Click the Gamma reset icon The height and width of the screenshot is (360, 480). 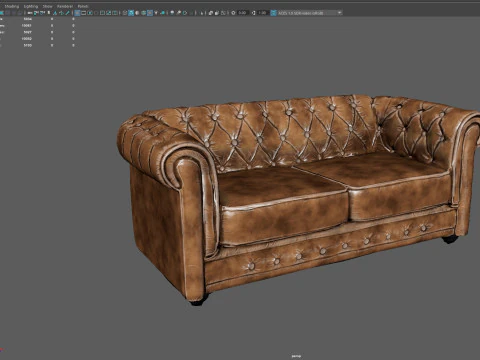pyautogui.click(x=253, y=13)
